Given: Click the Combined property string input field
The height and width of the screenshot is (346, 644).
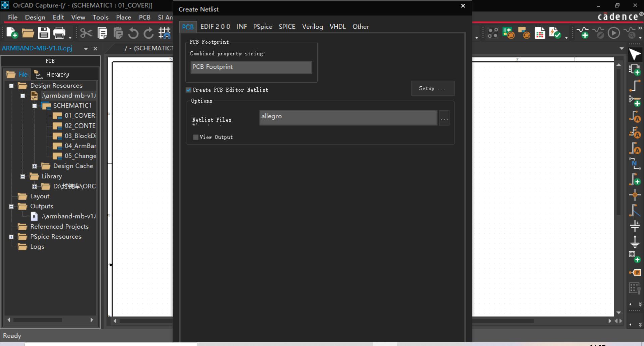Looking at the screenshot, I should tap(251, 67).
